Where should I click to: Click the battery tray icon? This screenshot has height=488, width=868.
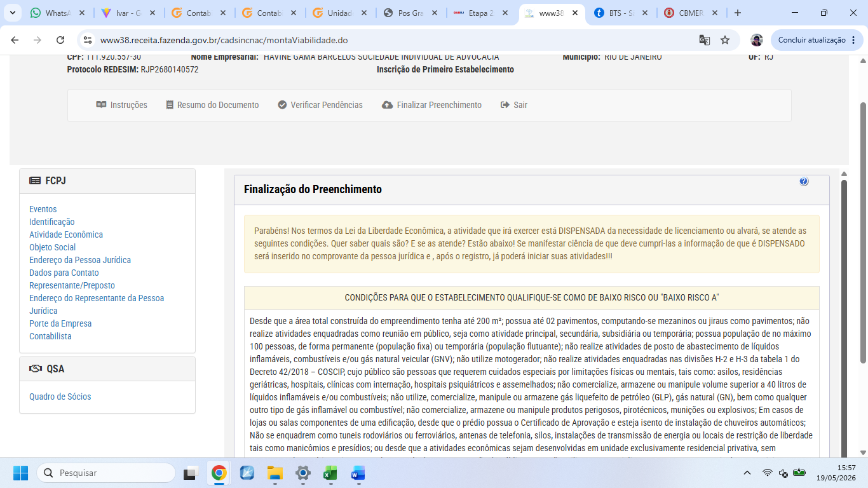[x=799, y=473]
